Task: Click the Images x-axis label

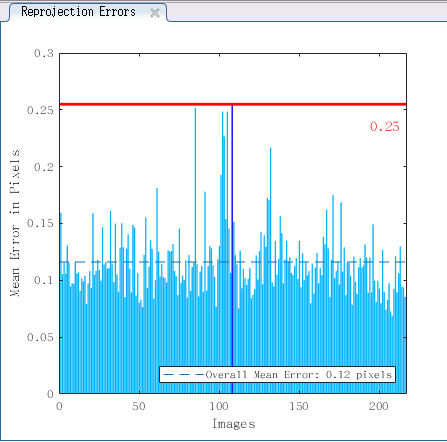Action: click(234, 424)
